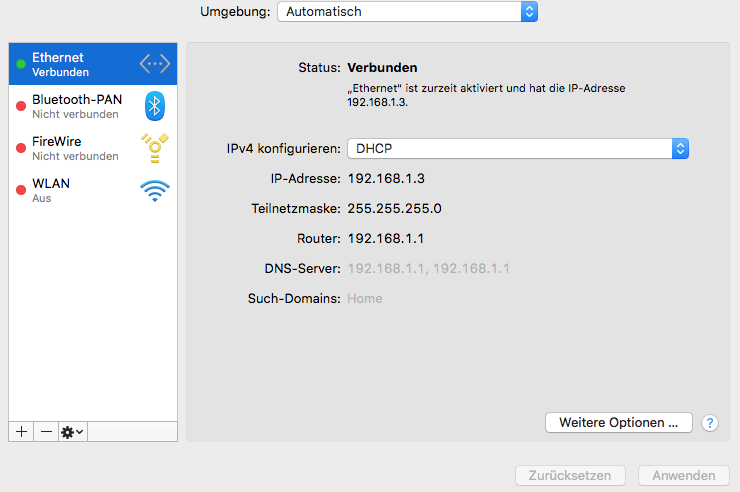740x492 pixels.
Task: Click the Ethernet arrows icon in sidebar
Action: (155, 64)
